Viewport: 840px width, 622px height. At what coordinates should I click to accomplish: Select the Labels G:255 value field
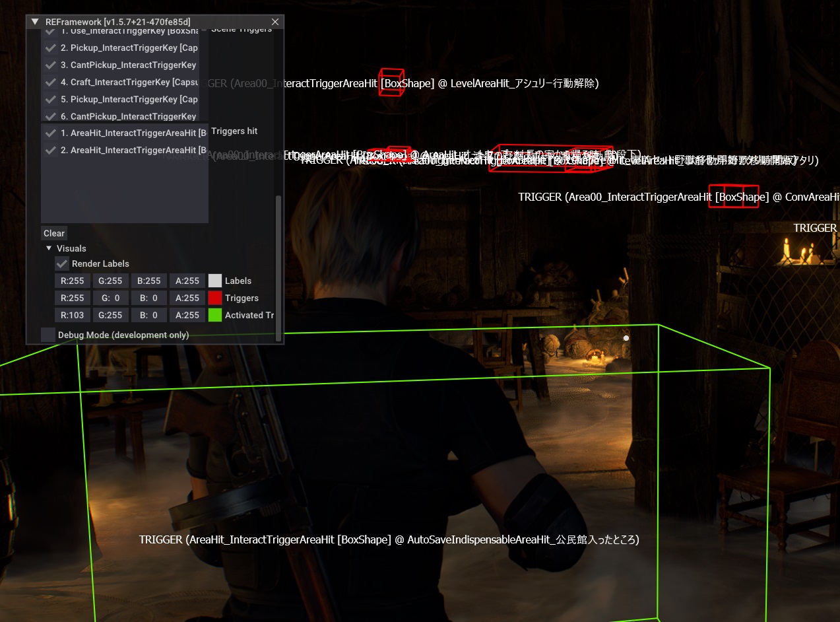(111, 281)
